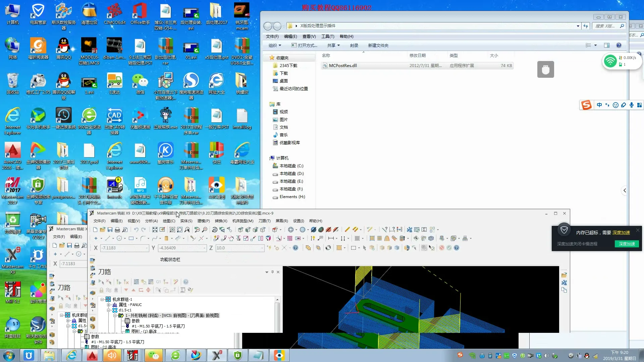Viewport: 644px width, 362px height.
Task: Open the 刀路(T) menu
Action: point(264,221)
